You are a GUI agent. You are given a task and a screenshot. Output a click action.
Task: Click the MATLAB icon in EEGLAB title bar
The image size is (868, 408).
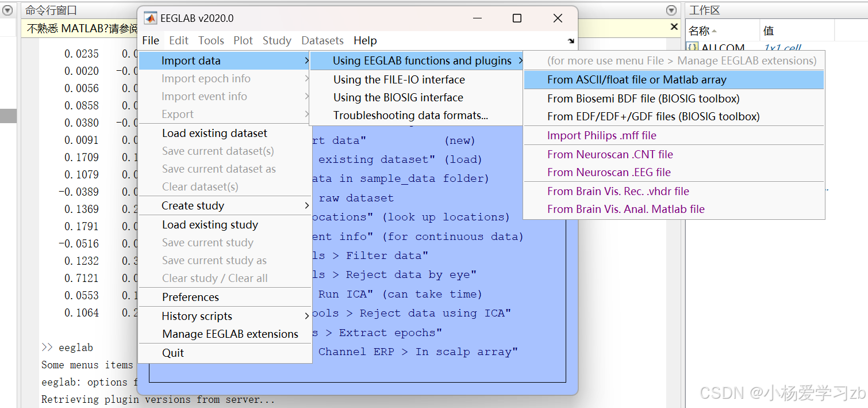[150, 18]
